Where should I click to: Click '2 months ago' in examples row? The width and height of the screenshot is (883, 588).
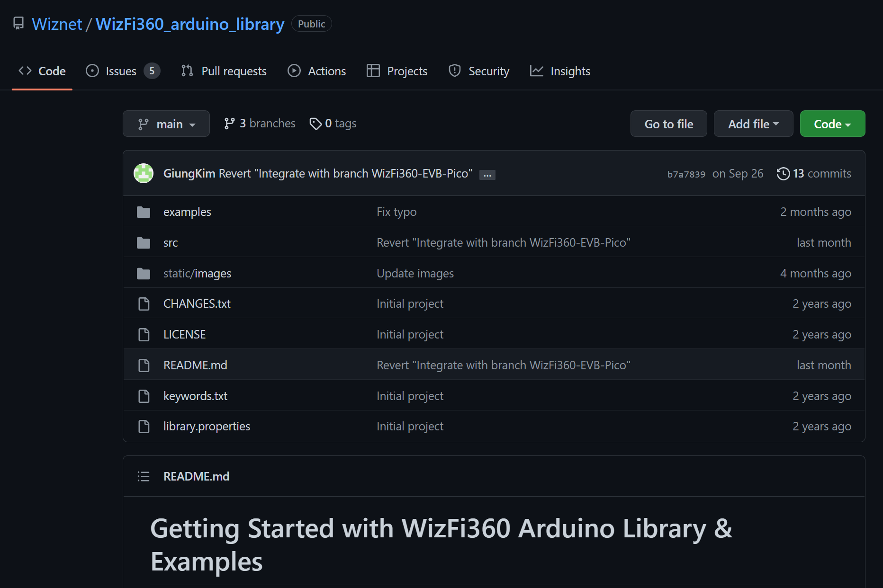click(x=816, y=212)
